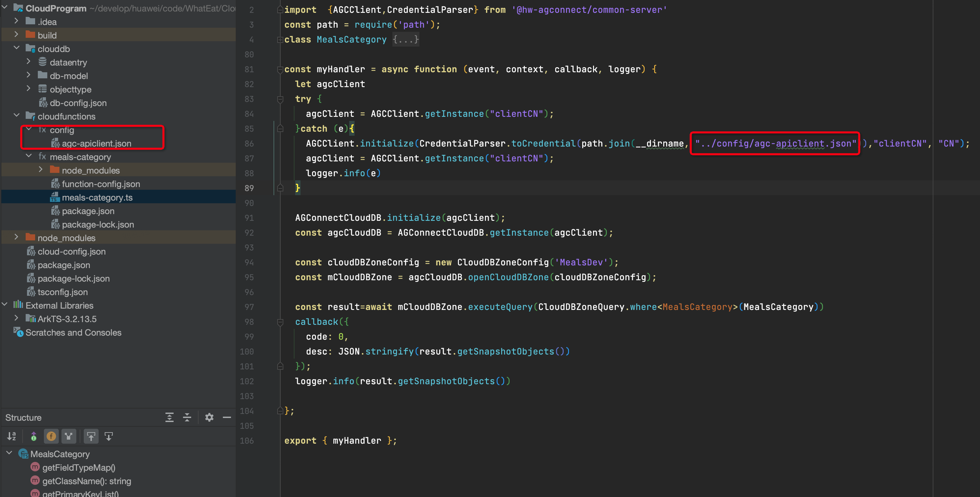The height and width of the screenshot is (497, 980).
Task: Collapse the code fold at line 81
Action: 280,70
